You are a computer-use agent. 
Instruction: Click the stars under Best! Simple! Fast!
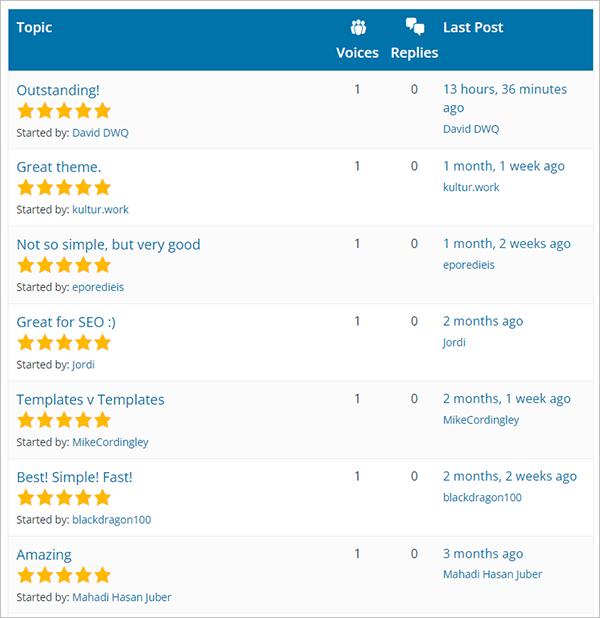pos(64,497)
